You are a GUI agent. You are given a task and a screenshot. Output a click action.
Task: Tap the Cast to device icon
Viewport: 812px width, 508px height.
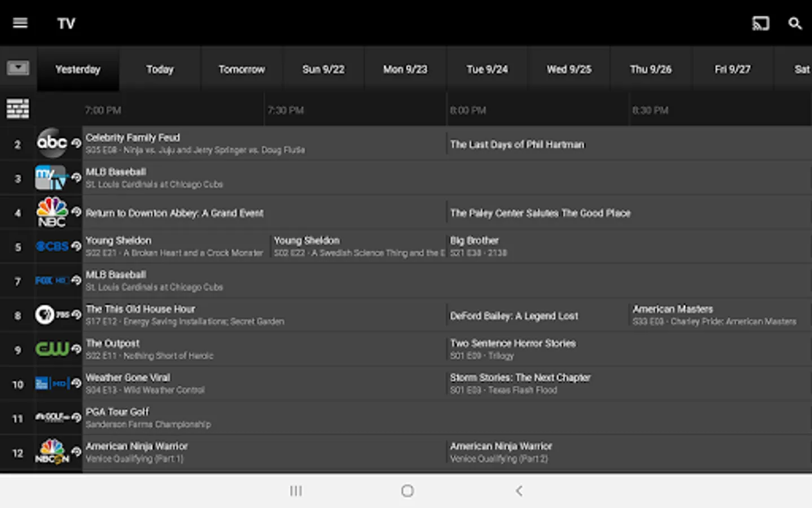pyautogui.click(x=761, y=23)
